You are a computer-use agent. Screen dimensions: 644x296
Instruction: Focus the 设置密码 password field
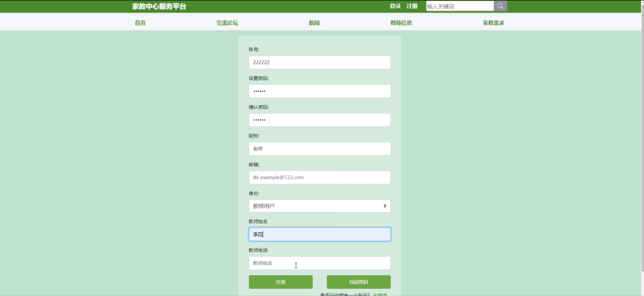pos(320,91)
